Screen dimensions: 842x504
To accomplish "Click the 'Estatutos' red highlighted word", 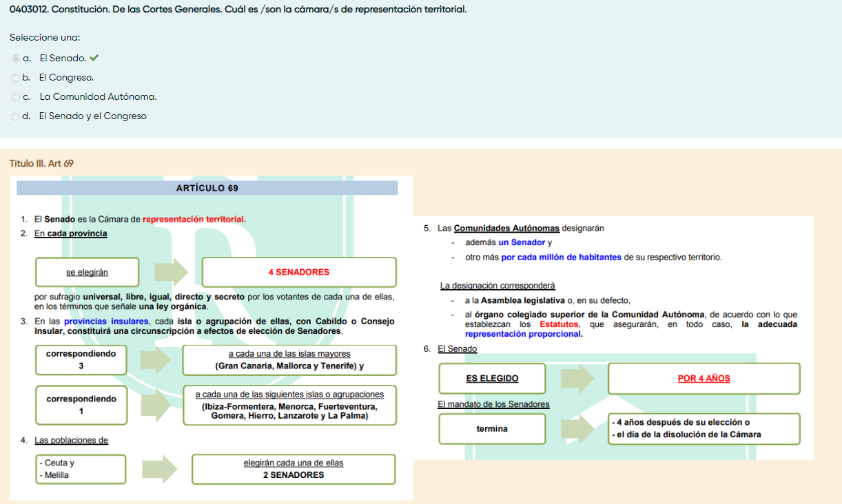I will (x=559, y=324).
